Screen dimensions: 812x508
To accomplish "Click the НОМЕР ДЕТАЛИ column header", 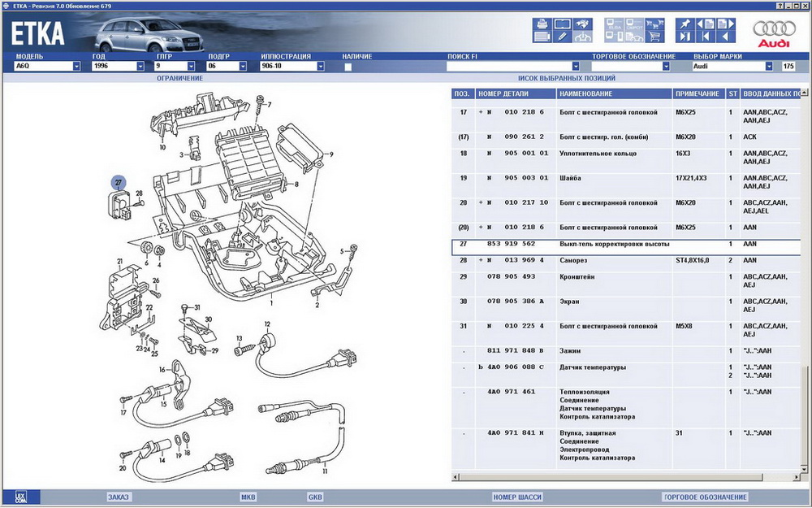I will click(x=515, y=93).
